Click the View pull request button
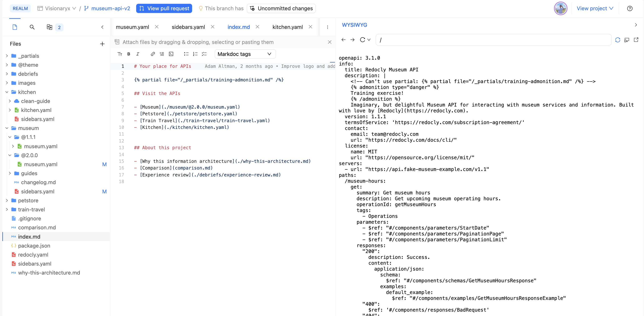 point(164,8)
